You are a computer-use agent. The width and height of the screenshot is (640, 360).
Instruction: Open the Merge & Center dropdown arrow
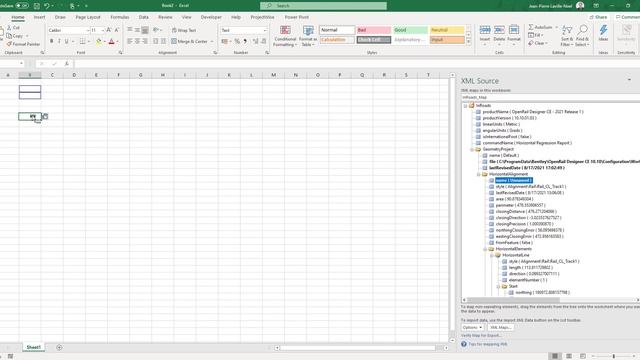point(212,41)
